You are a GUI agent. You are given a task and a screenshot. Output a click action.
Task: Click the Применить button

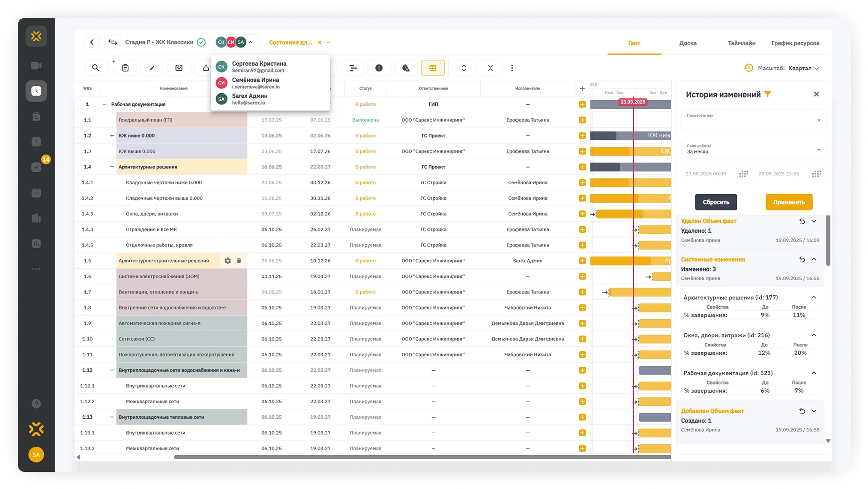point(789,202)
